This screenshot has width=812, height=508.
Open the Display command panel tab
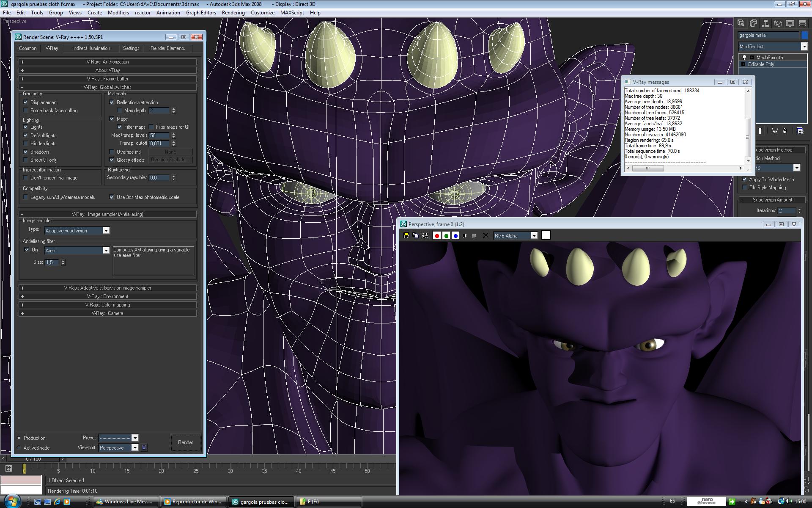(790, 24)
